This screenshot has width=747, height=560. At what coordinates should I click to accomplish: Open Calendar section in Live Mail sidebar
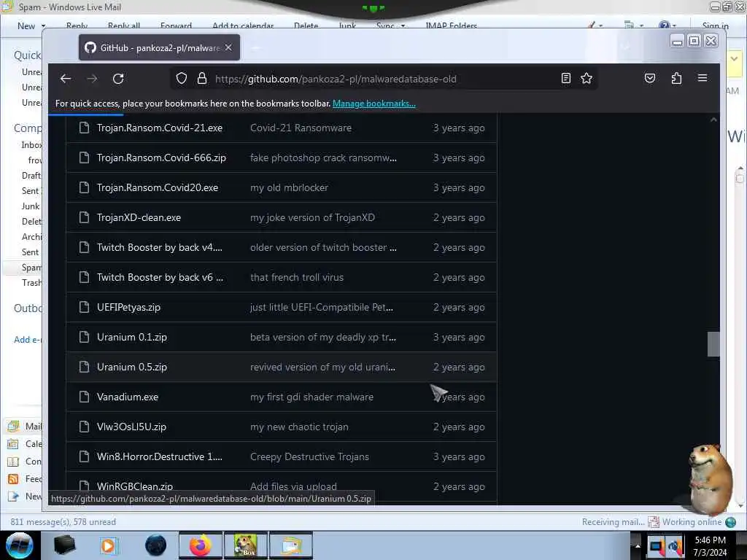click(x=25, y=444)
